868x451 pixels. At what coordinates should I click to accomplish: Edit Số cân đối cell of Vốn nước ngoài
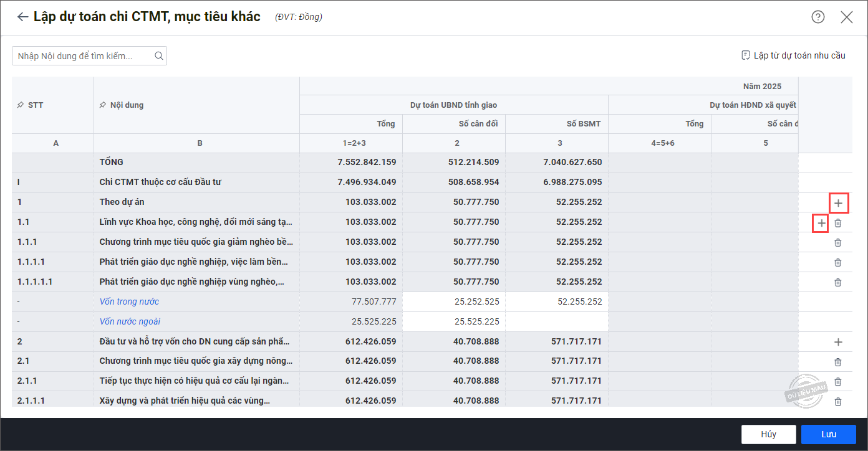pyautogui.click(x=453, y=322)
